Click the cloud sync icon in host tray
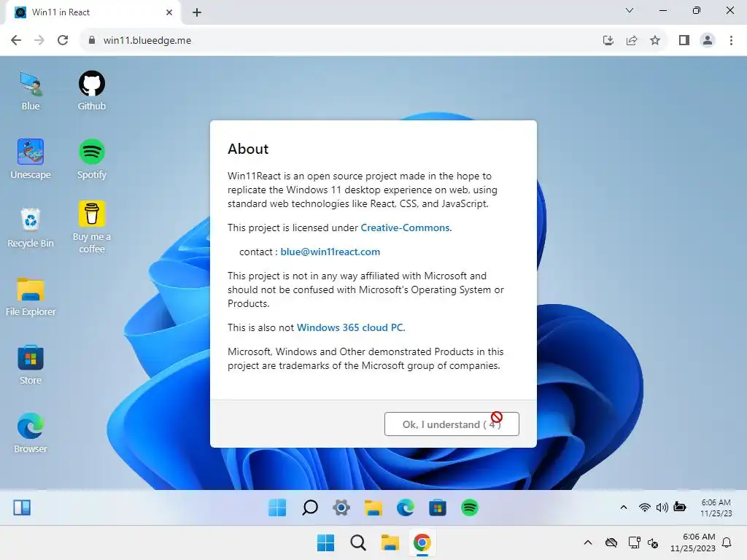747x560 pixels. point(611,542)
